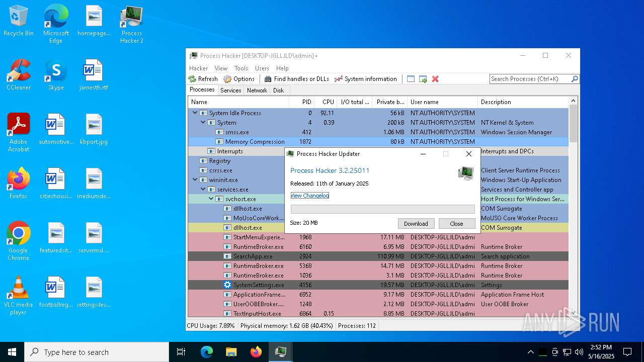The height and width of the screenshot is (362, 644).
Task: Sort by CPU column header
Action: (326, 102)
